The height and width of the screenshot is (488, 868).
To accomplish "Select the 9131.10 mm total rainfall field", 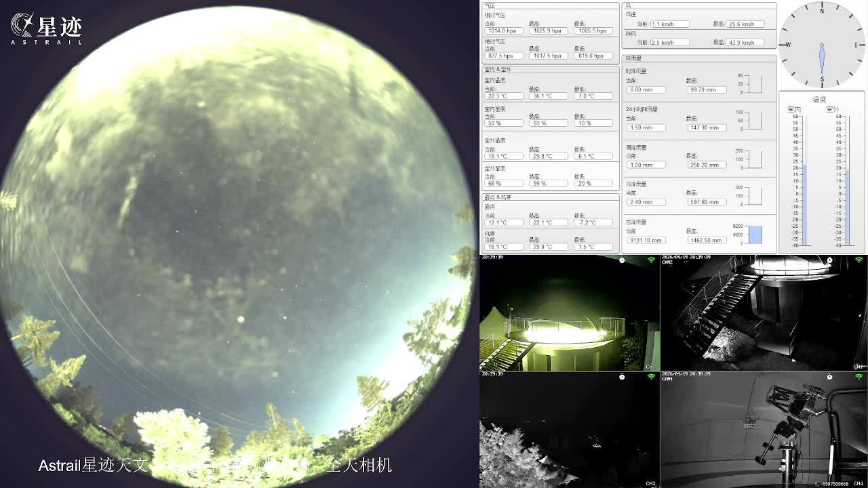I will point(646,240).
